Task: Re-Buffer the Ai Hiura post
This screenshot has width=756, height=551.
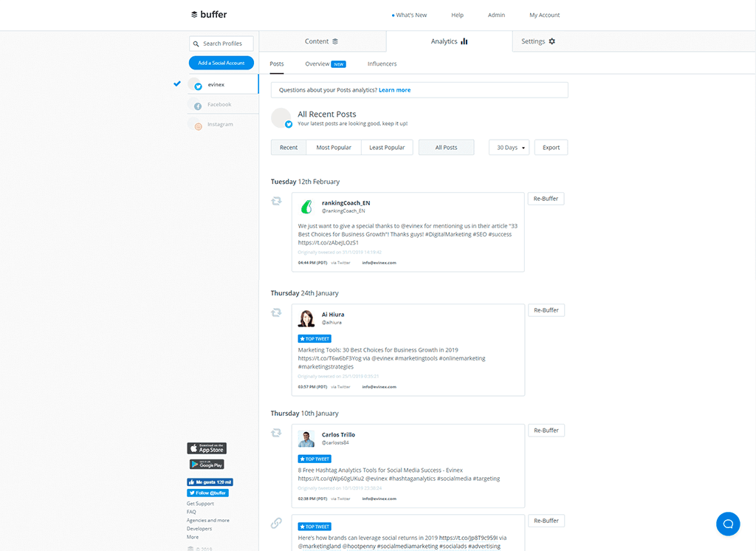Action: (x=546, y=310)
